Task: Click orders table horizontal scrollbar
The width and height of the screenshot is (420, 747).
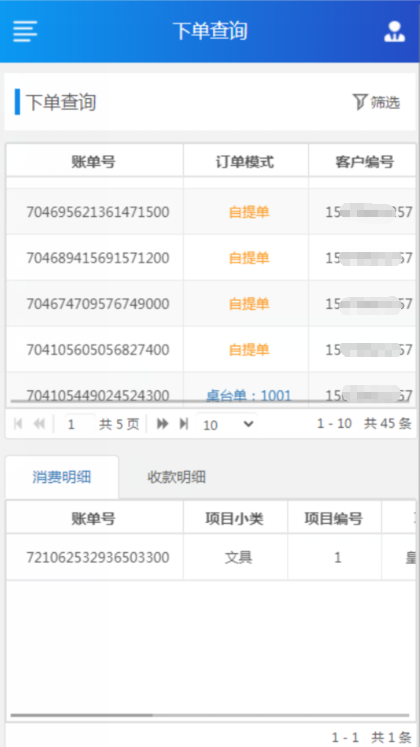Action: click(x=210, y=402)
